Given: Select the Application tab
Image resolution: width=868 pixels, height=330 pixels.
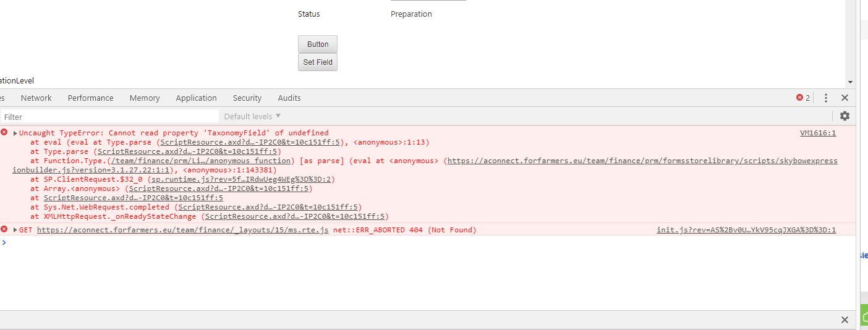Looking at the screenshot, I should point(196,98).
